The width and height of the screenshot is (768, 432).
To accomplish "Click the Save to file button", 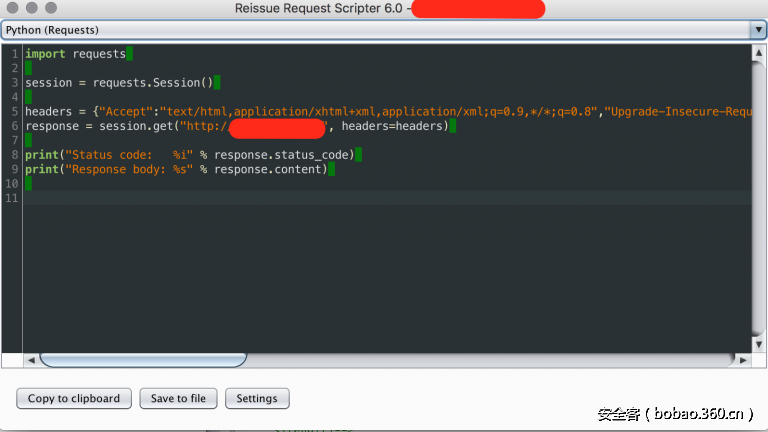I will pyautogui.click(x=178, y=398).
